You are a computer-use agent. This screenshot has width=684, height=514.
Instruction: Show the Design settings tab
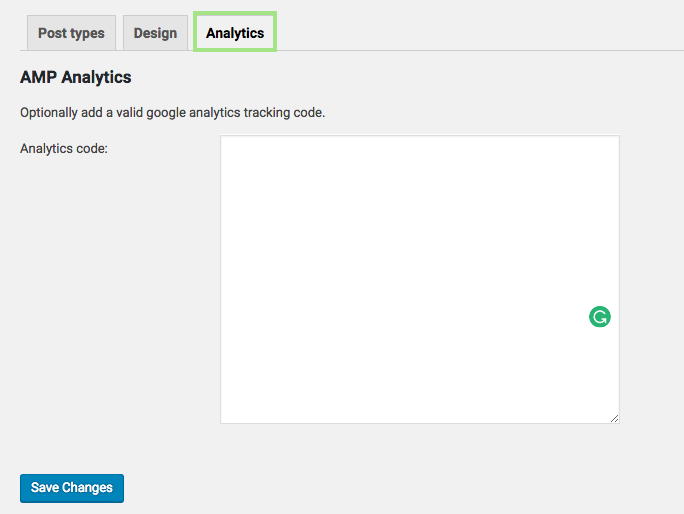(x=155, y=33)
